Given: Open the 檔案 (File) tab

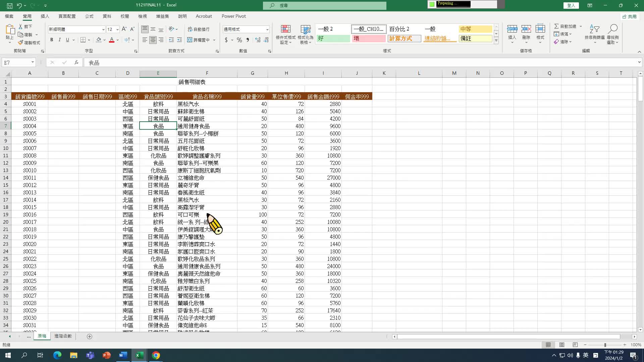Looking at the screenshot, I should pyautogui.click(x=9, y=16).
